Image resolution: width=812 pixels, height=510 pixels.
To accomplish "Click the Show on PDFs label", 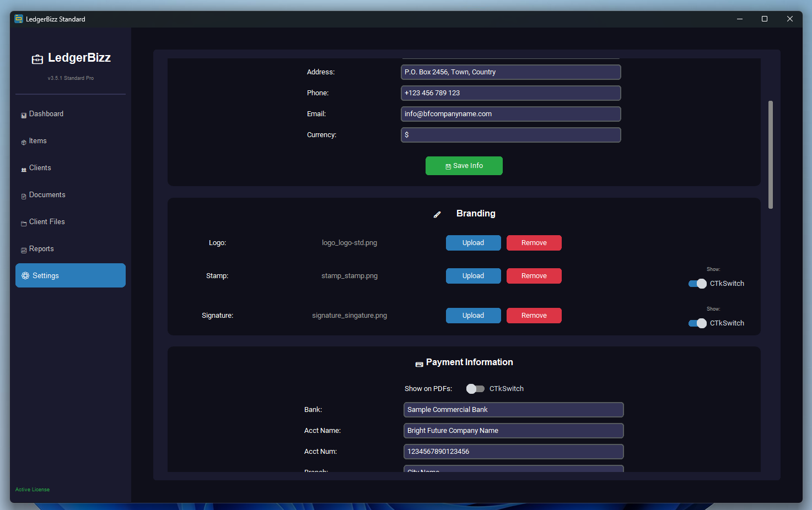I will click(428, 389).
